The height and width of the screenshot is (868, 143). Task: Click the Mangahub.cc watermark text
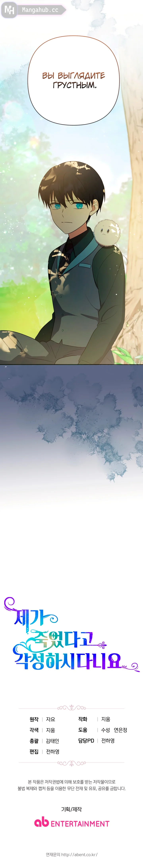(40, 10)
